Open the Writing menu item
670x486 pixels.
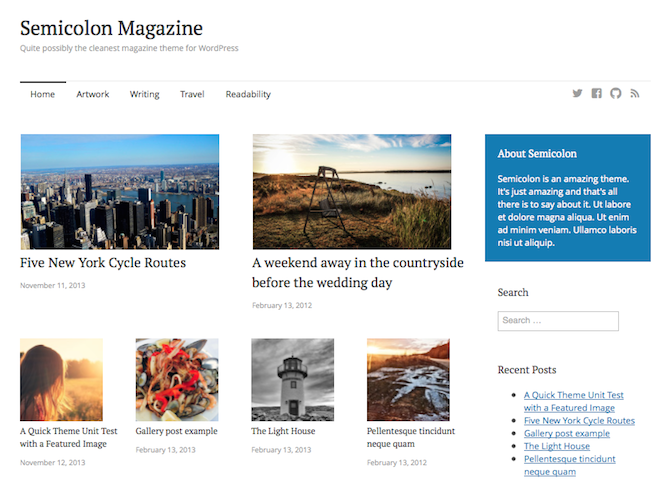click(x=144, y=94)
